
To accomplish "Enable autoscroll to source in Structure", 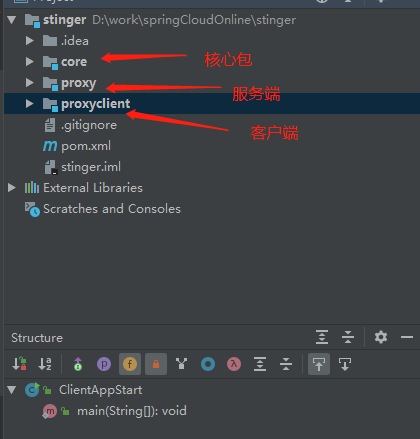I will click(319, 364).
